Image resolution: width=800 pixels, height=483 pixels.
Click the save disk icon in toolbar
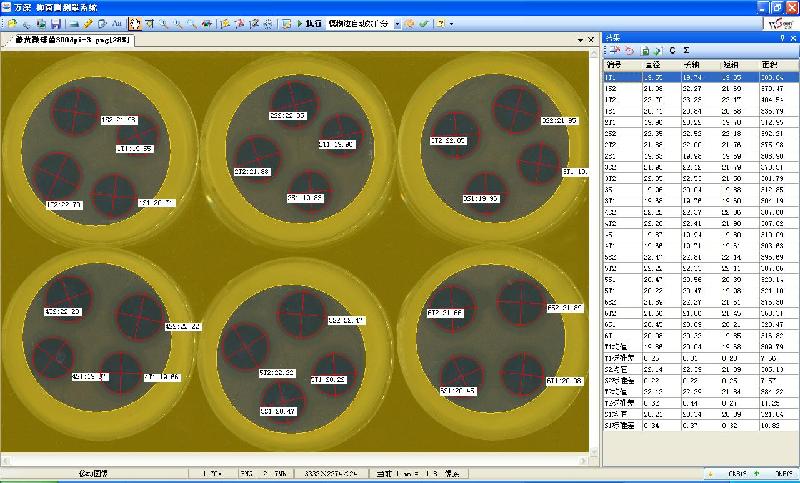(54, 23)
